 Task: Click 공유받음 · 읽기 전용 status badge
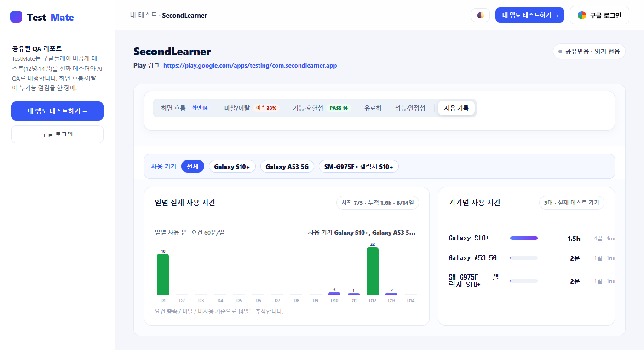pyautogui.click(x=589, y=52)
